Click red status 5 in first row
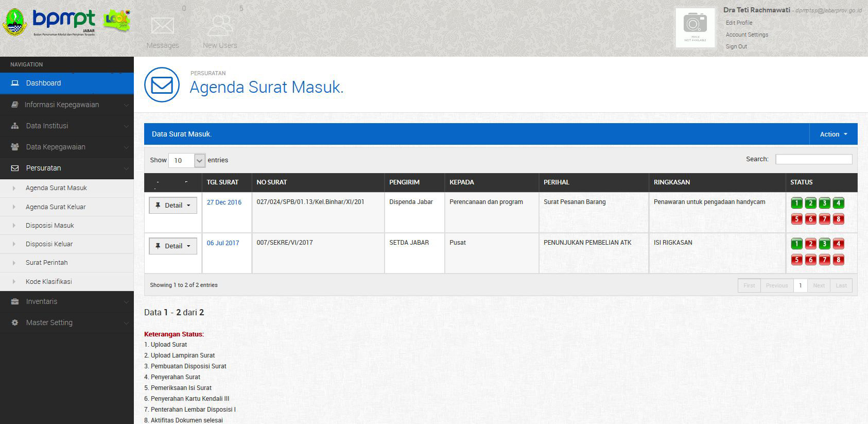 pos(796,219)
